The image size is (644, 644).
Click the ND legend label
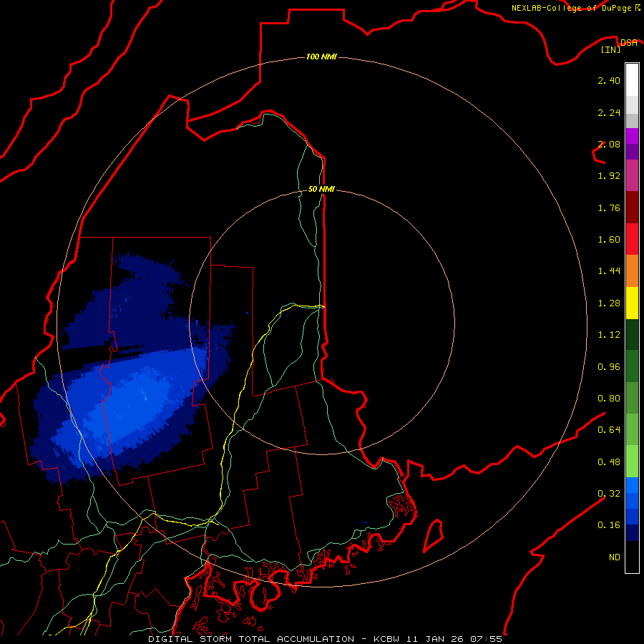pos(615,557)
